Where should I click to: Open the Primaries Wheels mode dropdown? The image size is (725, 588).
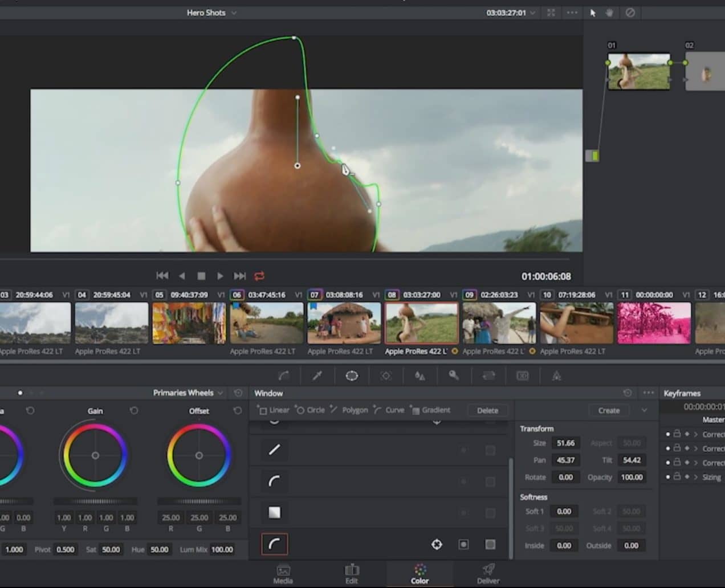point(188,393)
